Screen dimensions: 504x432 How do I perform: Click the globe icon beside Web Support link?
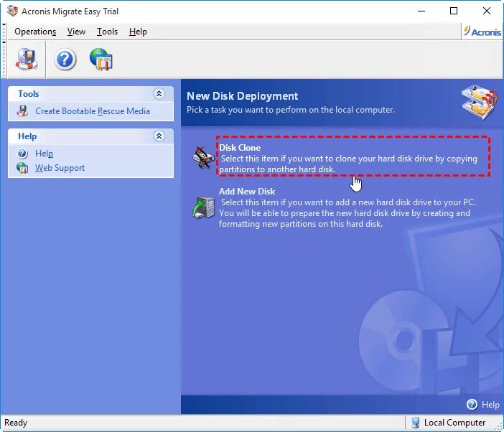[x=22, y=168]
